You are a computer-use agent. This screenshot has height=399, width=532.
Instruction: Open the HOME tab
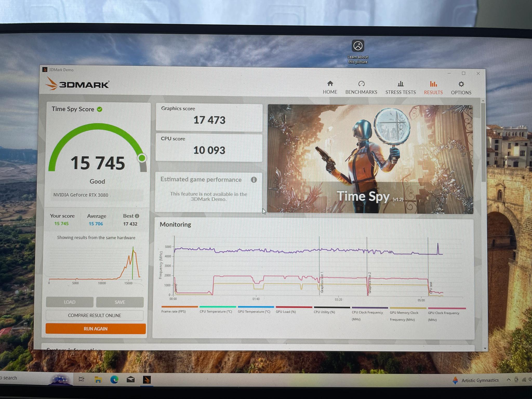click(x=330, y=88)
